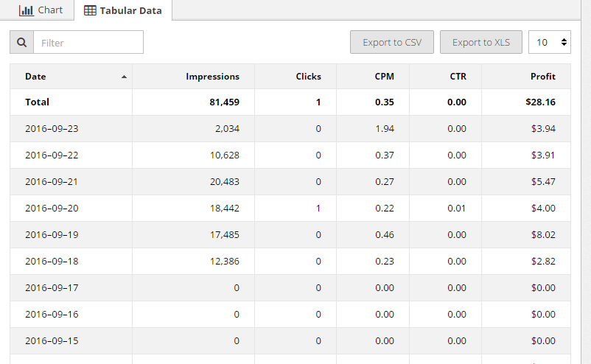Click the $8.02 profit cell
This screenshot has height=364, width=591.
[x=542, y=235]
